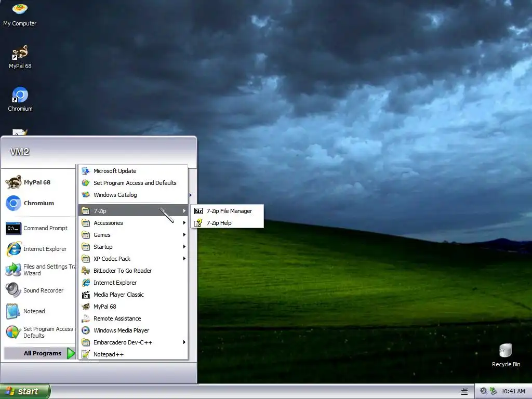532x399 pixels.
Task: Open 7-Zip Help from submenu
Action: (x=228, y=223)
